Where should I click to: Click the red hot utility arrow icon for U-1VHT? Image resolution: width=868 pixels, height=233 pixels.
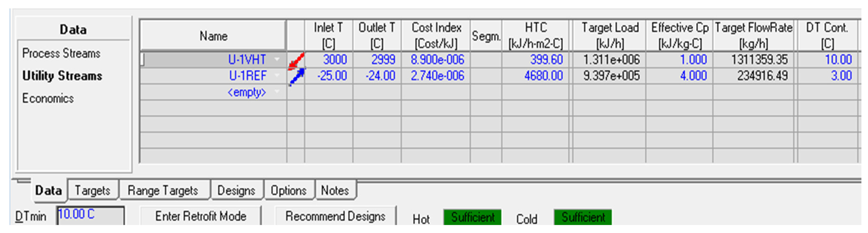(x=296, y=61)
